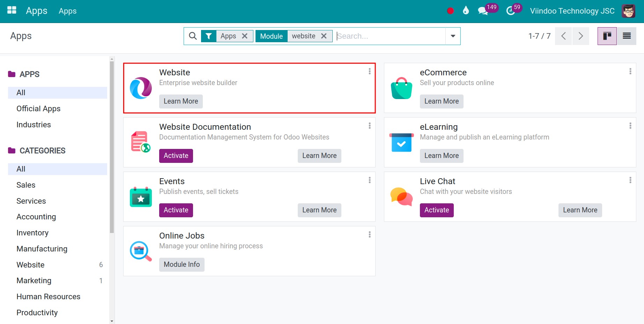Click the Apps menu item in top bar

[x=68, y=11]
